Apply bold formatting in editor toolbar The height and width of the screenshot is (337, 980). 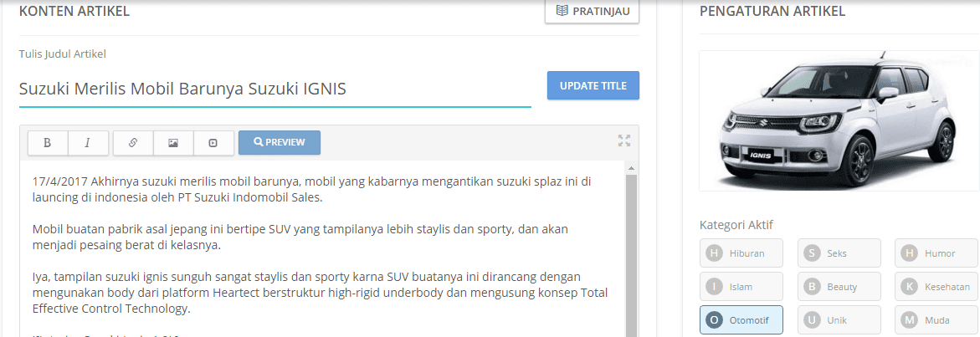[48, 143]
